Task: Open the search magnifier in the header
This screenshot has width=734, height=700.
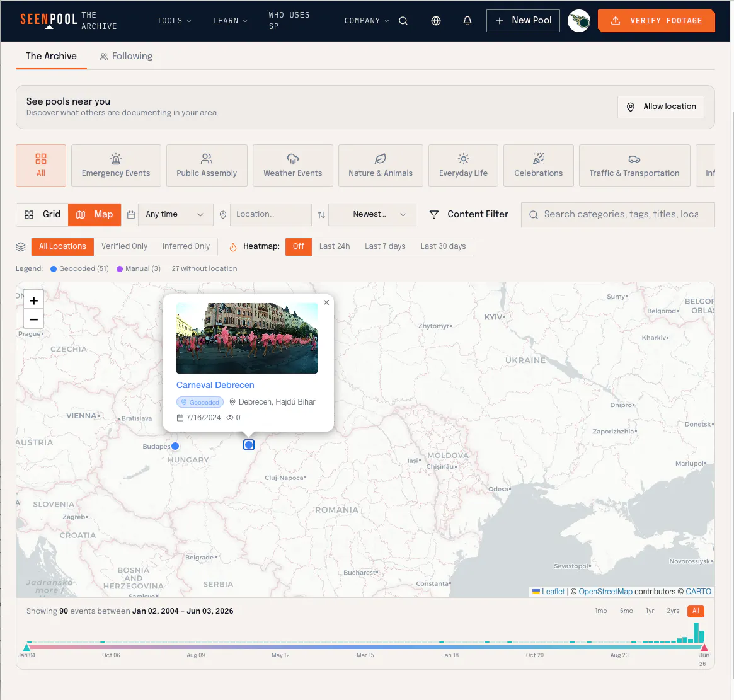Action: [x=403, y=21]
